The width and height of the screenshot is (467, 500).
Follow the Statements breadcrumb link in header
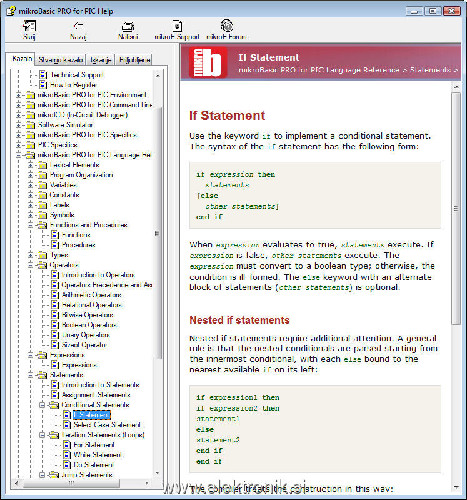pyautogui.click(x=430, y=70)
